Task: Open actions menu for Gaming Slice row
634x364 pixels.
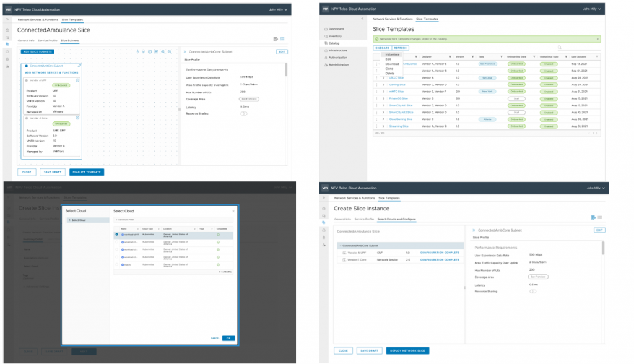Action: coord(377,85)
